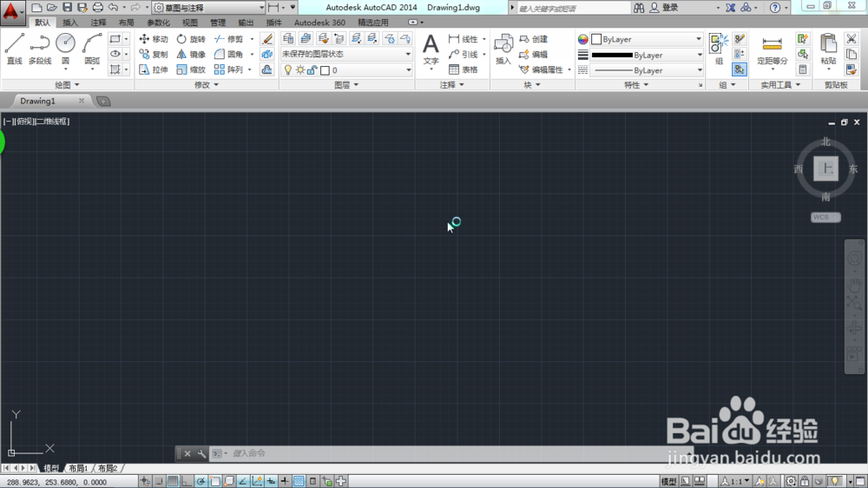Click the Scale (缩放) tool

(191, 69)
